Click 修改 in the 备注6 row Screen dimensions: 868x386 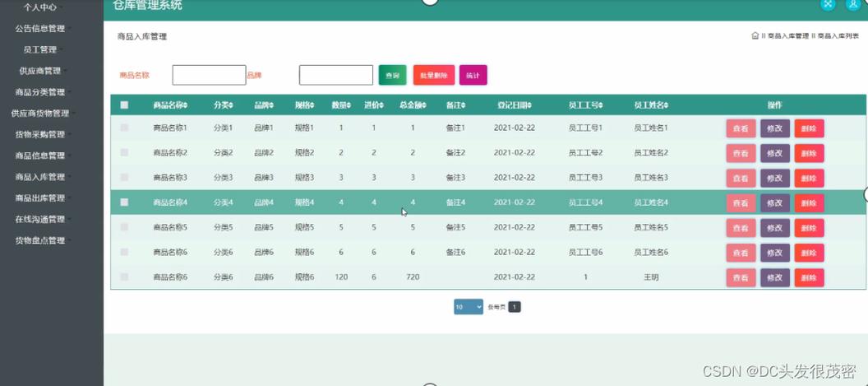[x=775, y=253]
